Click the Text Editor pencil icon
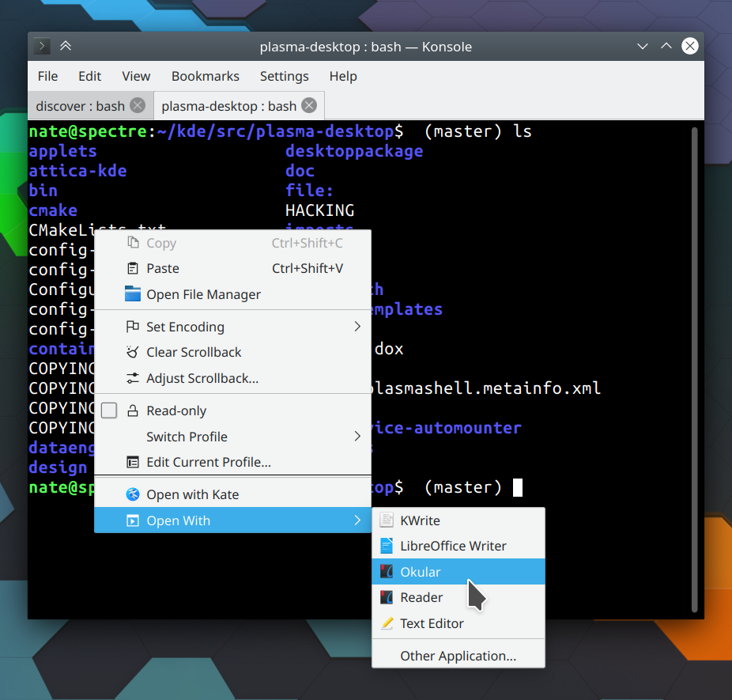This screenshot has width=732, height=700. 387,623
